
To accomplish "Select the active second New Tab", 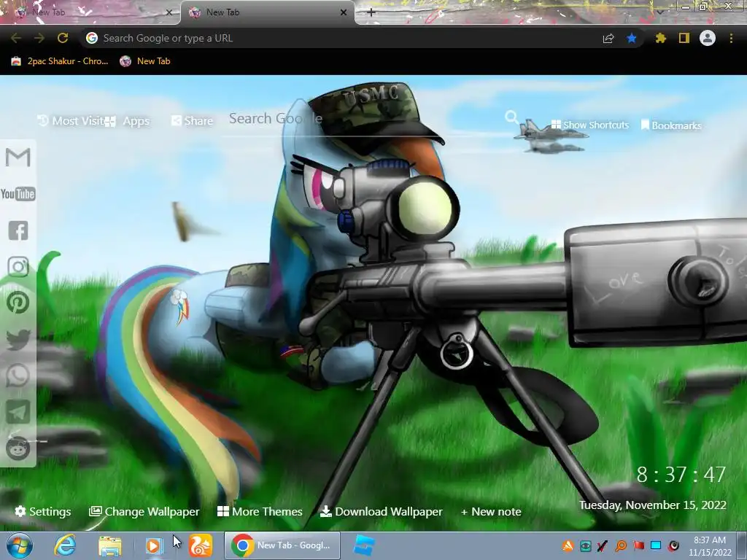I will (267, 12).
